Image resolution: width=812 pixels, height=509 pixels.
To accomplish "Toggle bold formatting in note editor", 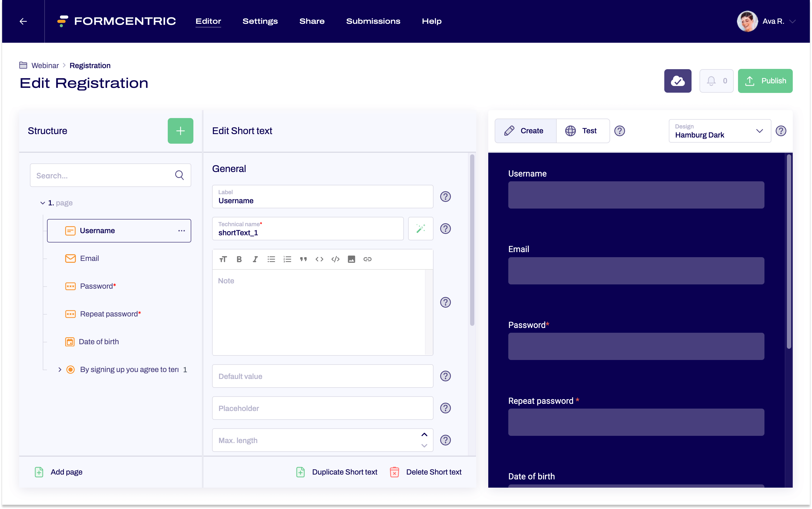I will click(239, 259).
